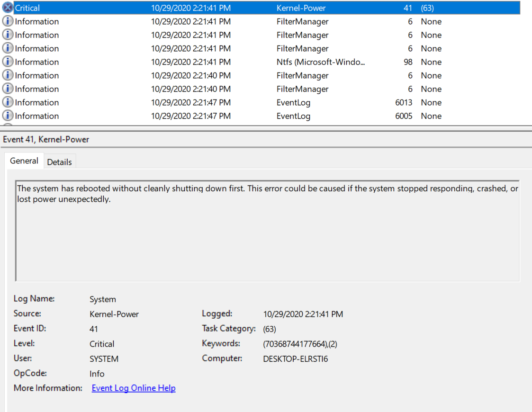
Task: Click the info icon on event 6005 row
Action: click(x=8, y=116)
